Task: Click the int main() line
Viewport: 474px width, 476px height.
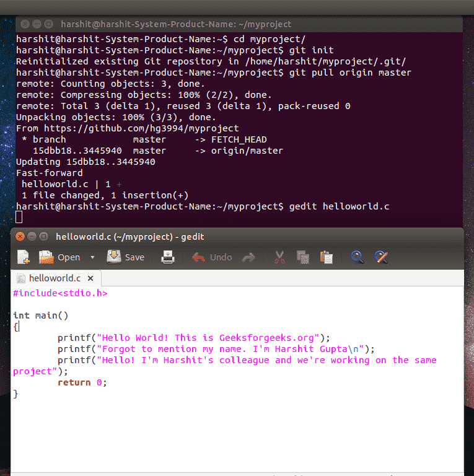Action: [x=41, y=315]
